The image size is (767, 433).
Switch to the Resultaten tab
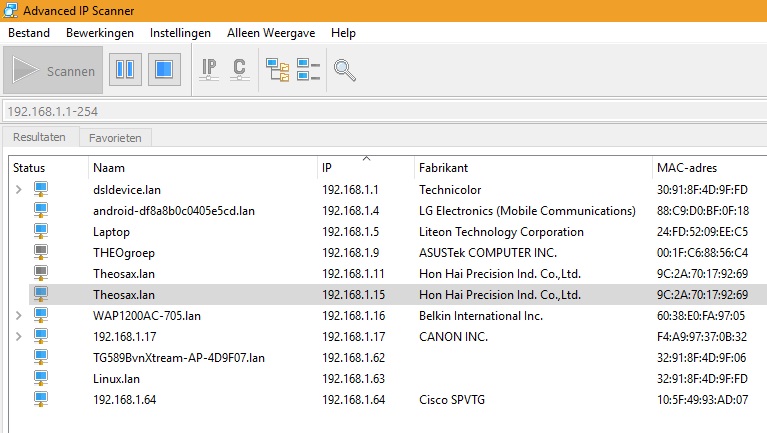point(39,137)
